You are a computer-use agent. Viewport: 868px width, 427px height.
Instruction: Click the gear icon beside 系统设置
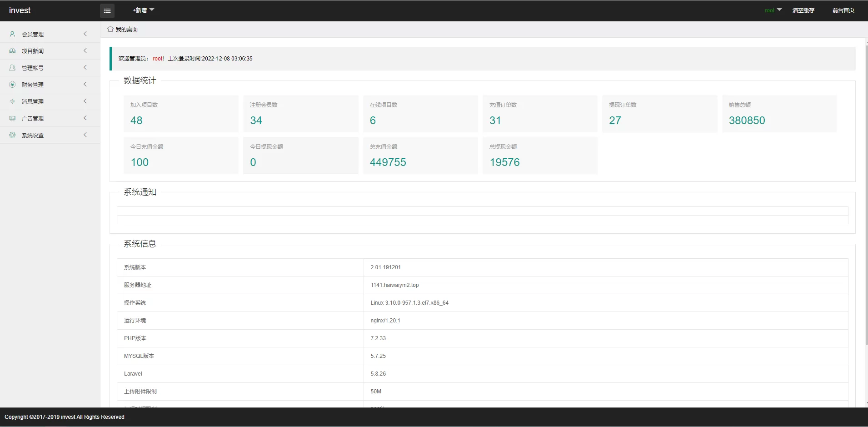point(12,135)
